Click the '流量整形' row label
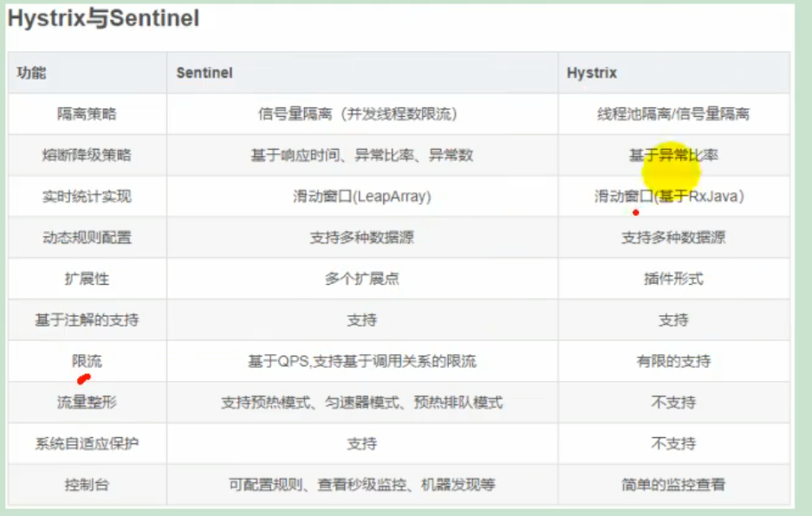812x516 pixels. pos(87,402)
